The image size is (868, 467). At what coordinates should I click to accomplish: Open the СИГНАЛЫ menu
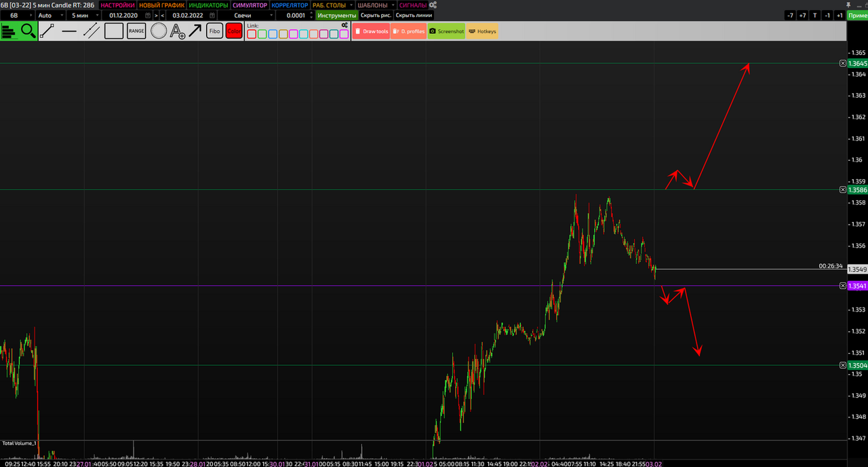(x=413, y=5)
